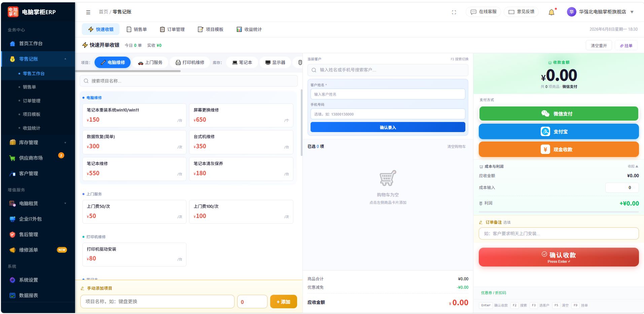Toggle fullscreen mode icon in header

[454, 12]
